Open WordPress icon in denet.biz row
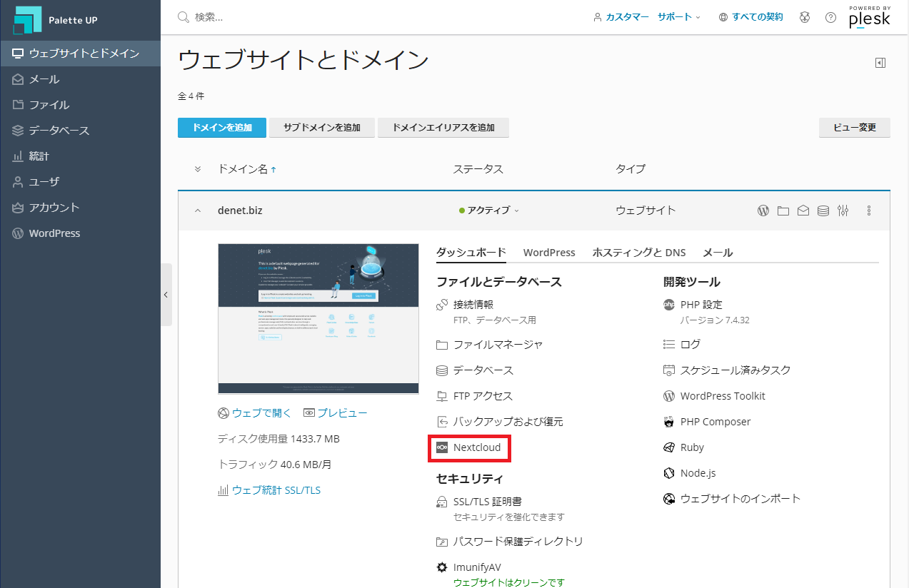Viewport: 909px width, 588px height. click(763, 211)
